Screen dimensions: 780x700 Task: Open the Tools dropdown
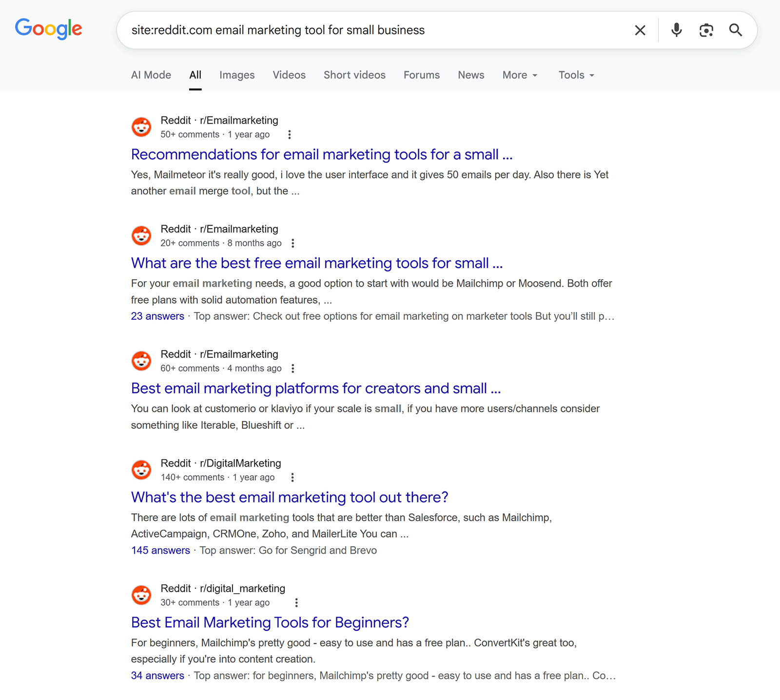tap(575, 75)
